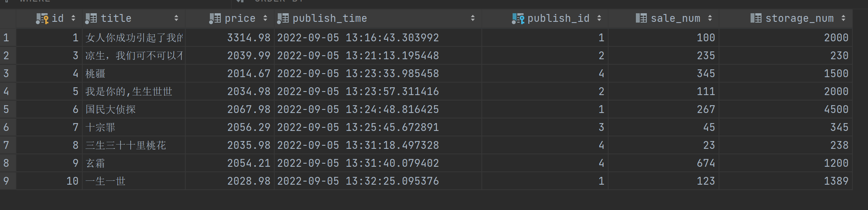Click the title cell '桃疆'
This screenshot has height=210, width=868.
coord(96,74)
